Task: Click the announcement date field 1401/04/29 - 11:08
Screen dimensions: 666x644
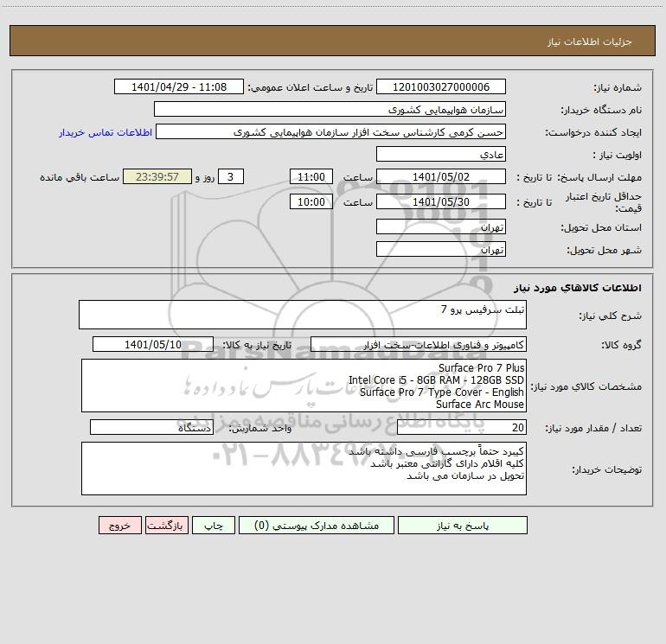Action: point(179,86)
